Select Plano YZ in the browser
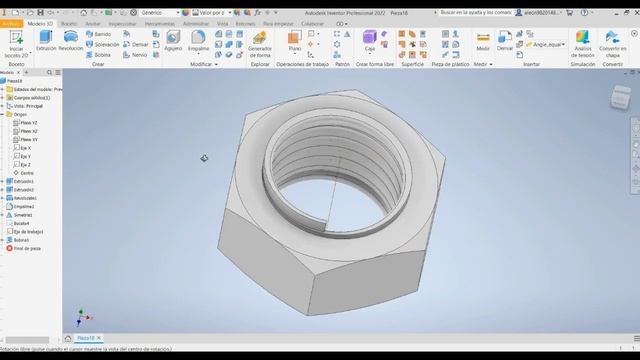 coord(25,123)
